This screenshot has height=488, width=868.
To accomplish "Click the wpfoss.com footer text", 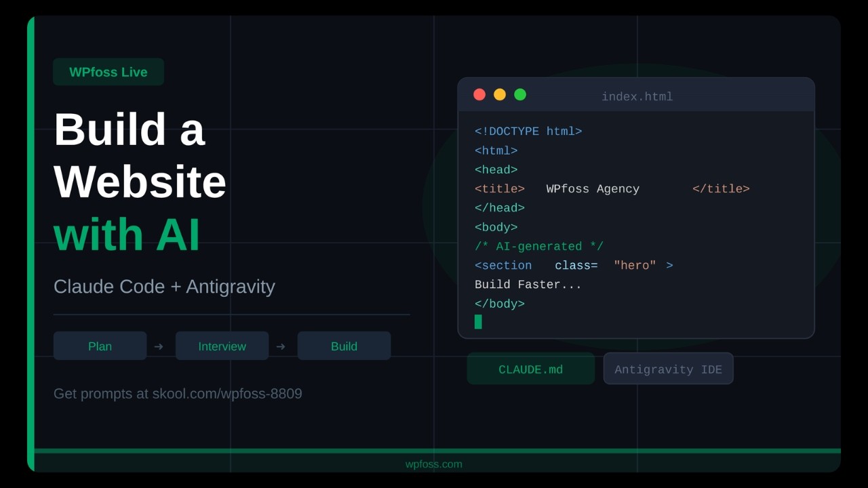I will [434, 464].
